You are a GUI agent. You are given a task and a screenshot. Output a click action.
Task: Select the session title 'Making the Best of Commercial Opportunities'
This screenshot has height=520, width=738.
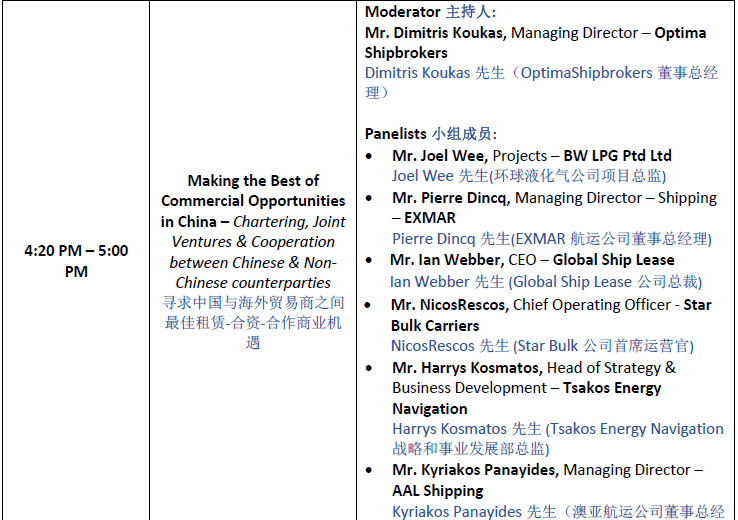(253, 191)
